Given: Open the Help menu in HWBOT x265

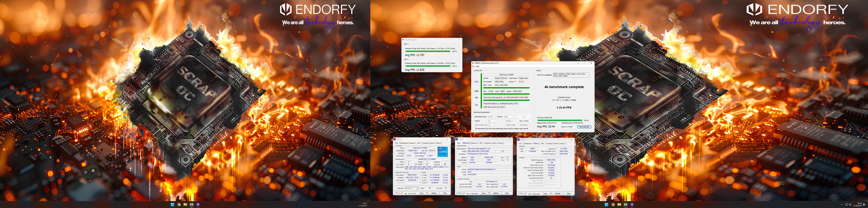Looking at the screenshot, I should (477, 66).
